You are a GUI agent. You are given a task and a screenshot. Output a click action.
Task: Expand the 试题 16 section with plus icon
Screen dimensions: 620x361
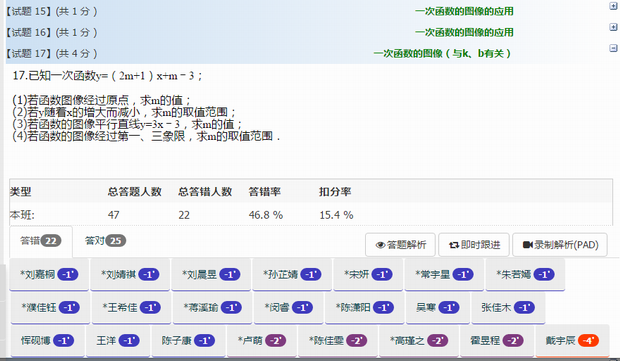pos(613,27)
